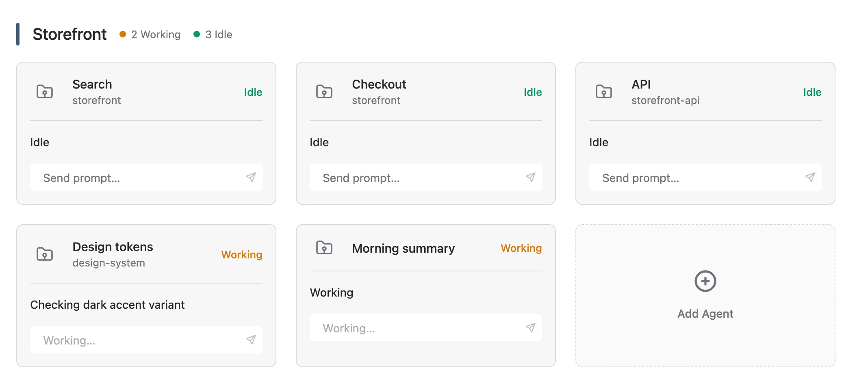Screen dimensions: 868x390
Task: Click the folder icon on Design tokens card
Action: [45, 254]
